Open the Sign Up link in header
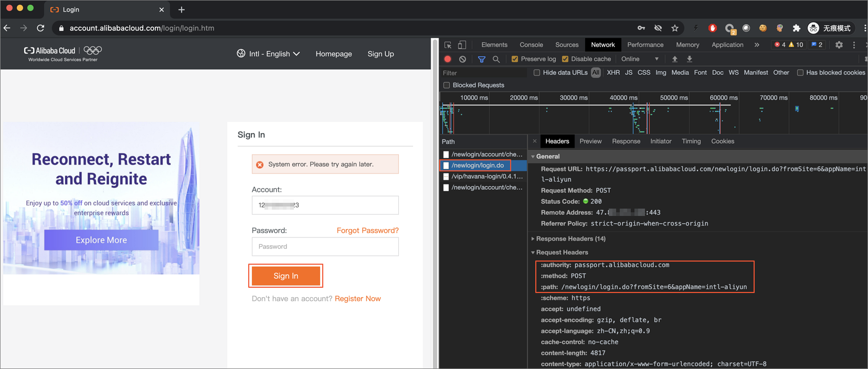Image resolution: width=868 pixels, height=369 pixels. [x=381, y=54]
